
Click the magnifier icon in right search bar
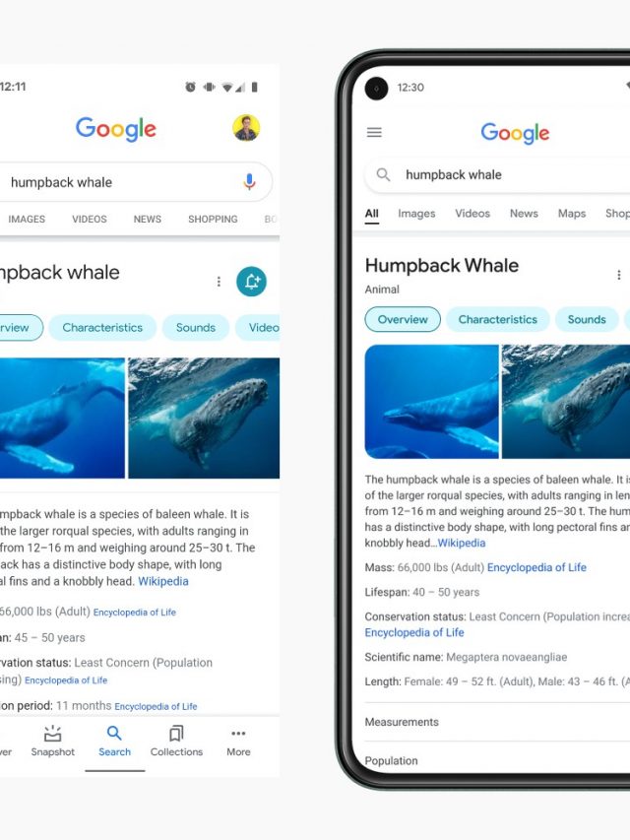coord(383,174)
